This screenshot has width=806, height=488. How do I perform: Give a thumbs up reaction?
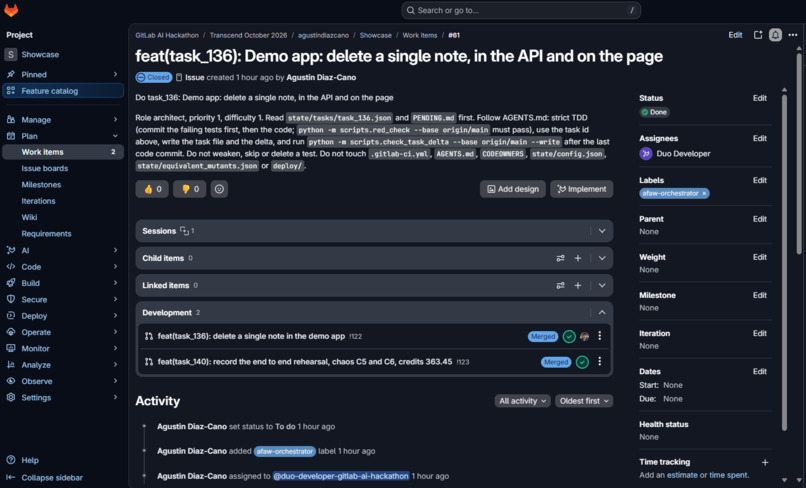(153, 189)
